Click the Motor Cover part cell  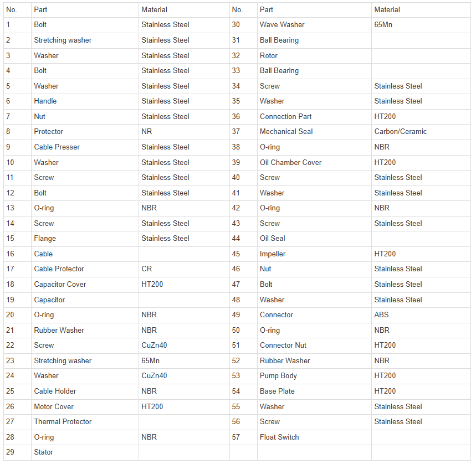tap(85, 407)
